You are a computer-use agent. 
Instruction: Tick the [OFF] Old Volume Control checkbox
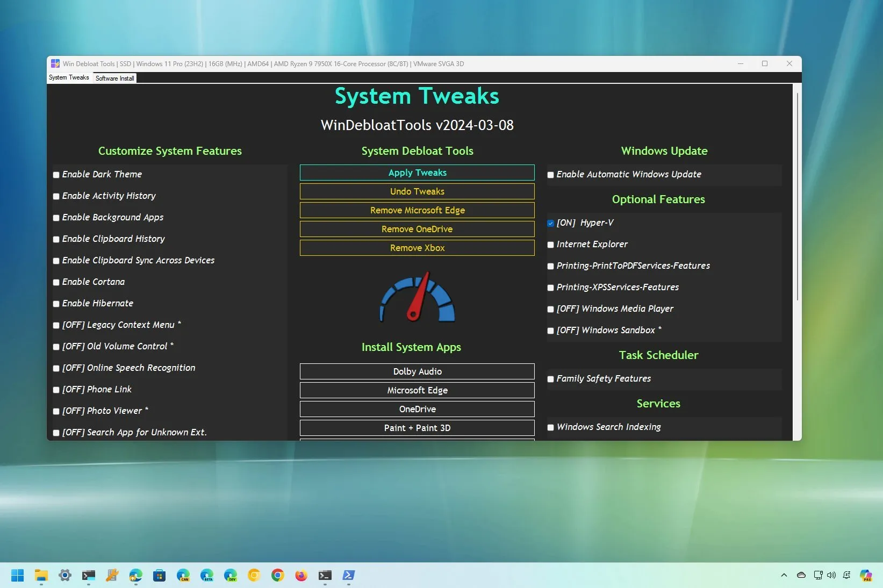point(56,347)
